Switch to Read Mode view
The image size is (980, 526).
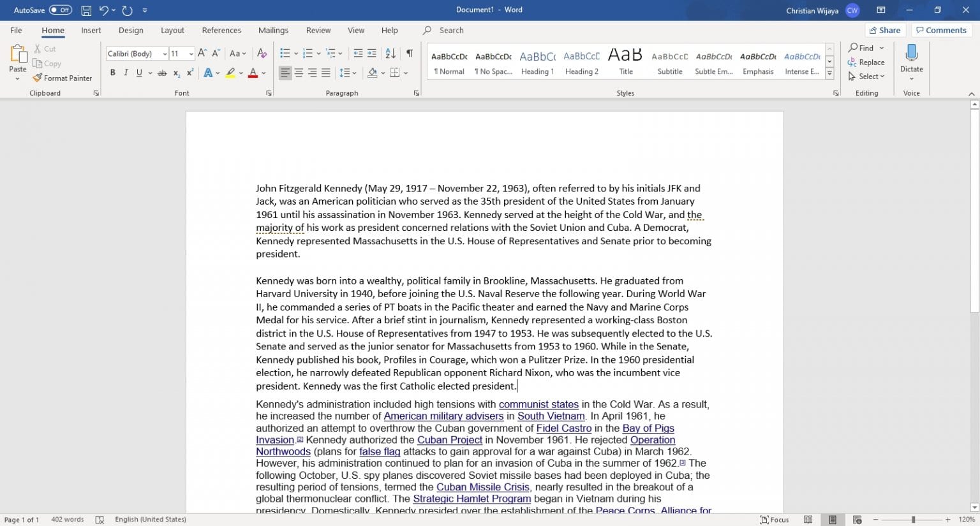click(x=808, y=520)
